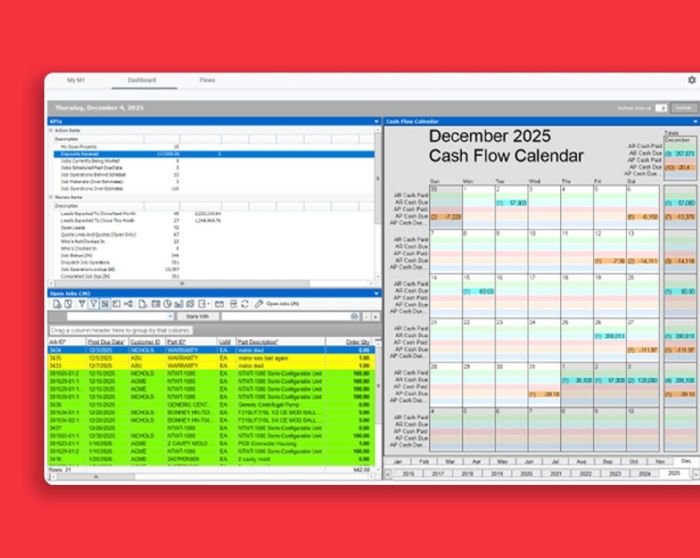Toggle the highlighted grid view toolbar button
The width and height of the screenshot is (700, 558).
pyautogui.click(x=105, y=304)
